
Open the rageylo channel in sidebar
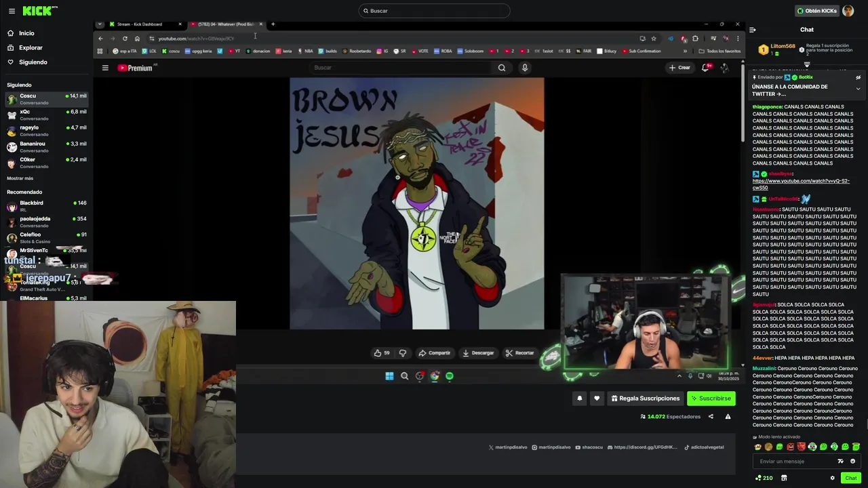click(x=46, y=130)
